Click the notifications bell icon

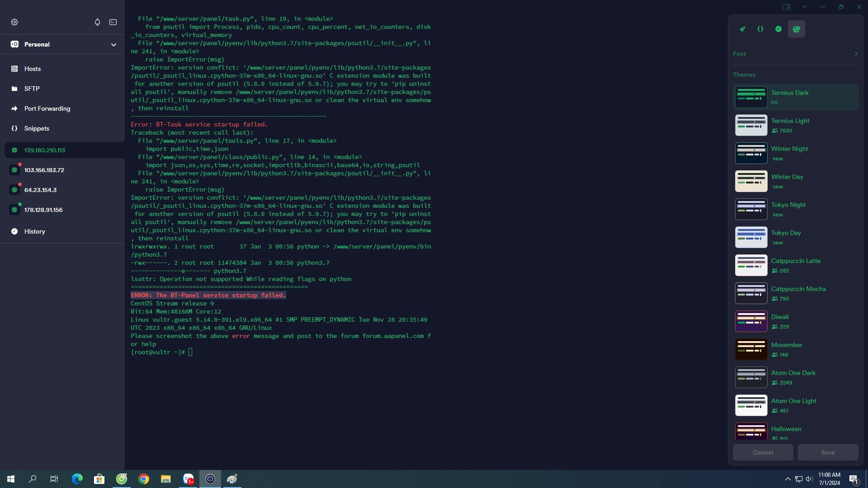(x=97, y=22)
